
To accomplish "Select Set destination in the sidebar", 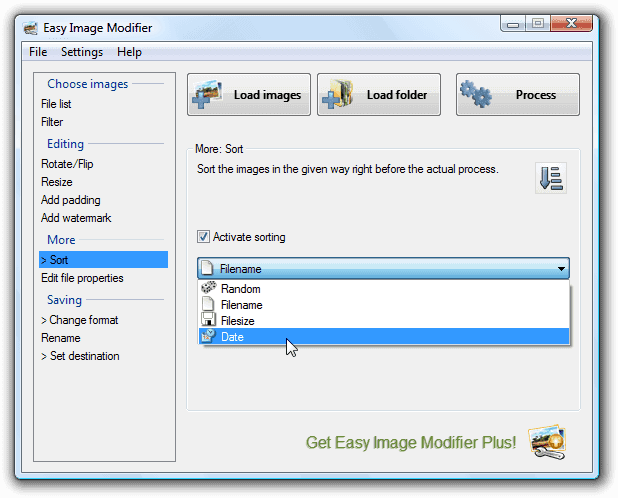I will tap(80, 356).
